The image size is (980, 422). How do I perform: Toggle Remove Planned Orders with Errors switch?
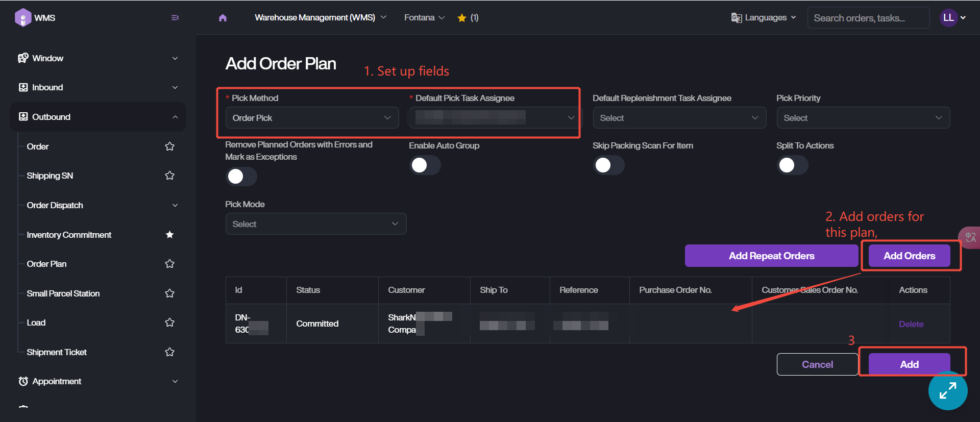pyautogui.click(x=241, y=177)
